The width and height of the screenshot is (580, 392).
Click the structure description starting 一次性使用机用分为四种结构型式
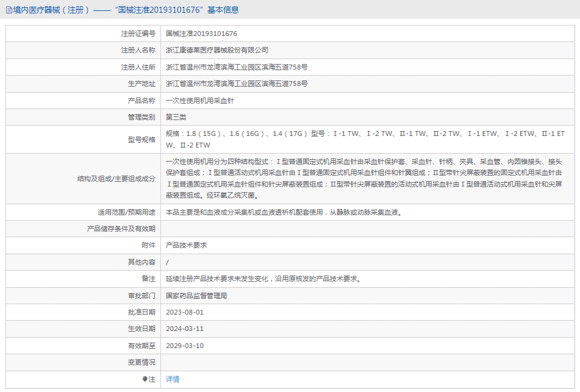pyautogui.click(x=364, y=179)
